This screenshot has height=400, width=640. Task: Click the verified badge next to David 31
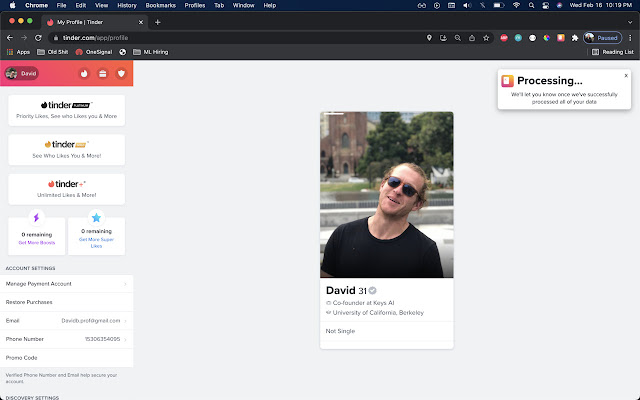pos(372,291)
